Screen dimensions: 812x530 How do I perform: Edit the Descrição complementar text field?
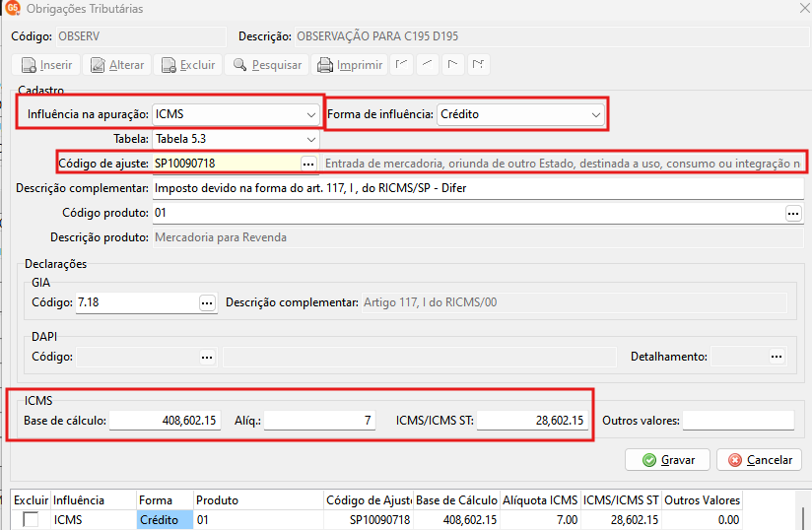pyautogui.click(x=478, y=188)
